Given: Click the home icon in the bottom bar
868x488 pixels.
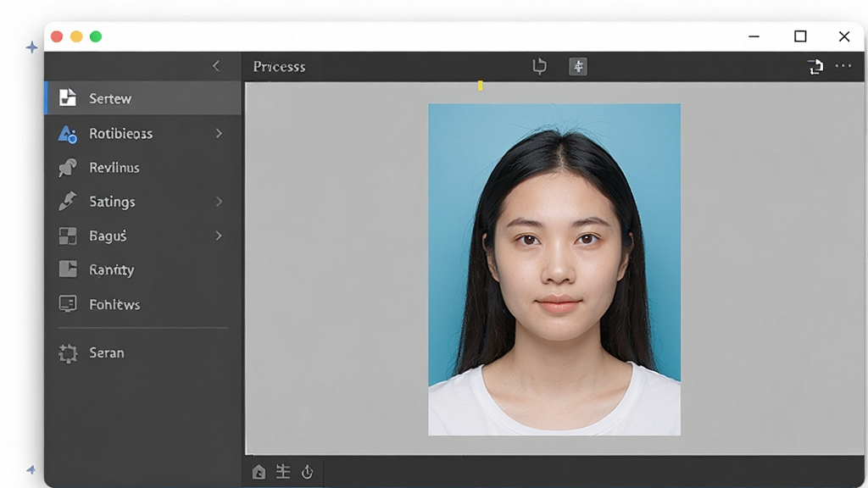Looking at the screenshot, I should click(x=259, y=472).
